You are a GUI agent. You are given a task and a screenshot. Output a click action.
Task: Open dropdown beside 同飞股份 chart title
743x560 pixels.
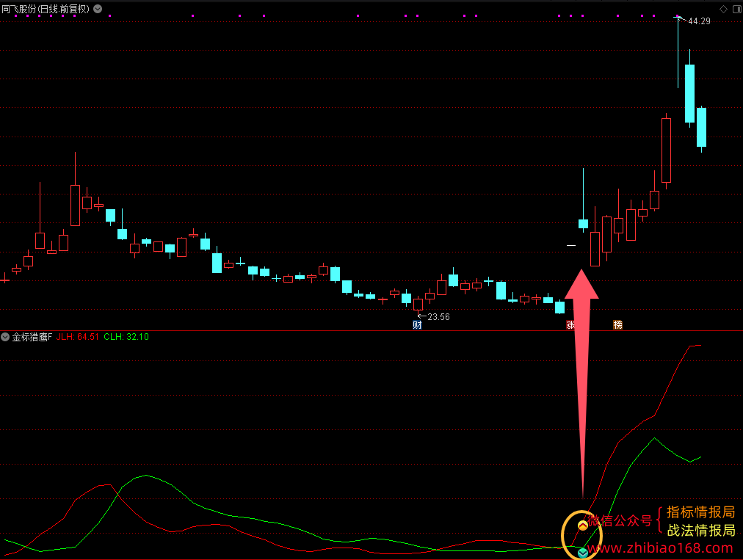(98, 9)
